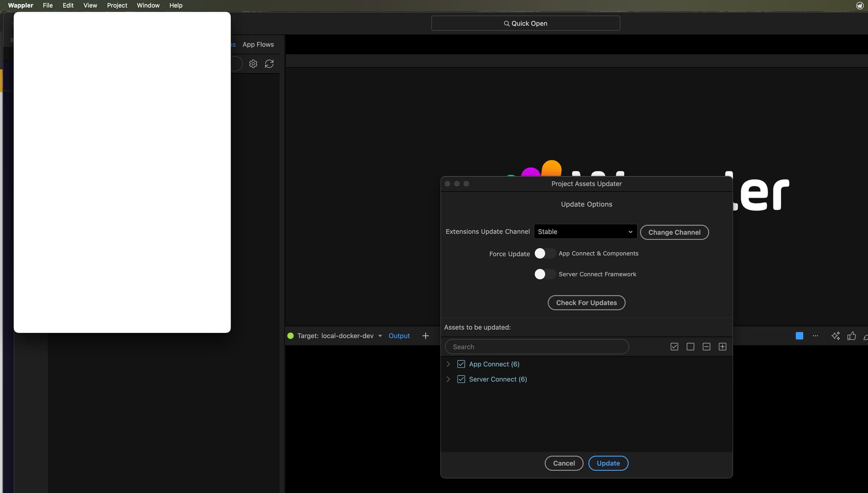Uncheck the App Connect (6) checkbox

click(x=461, y=364)
